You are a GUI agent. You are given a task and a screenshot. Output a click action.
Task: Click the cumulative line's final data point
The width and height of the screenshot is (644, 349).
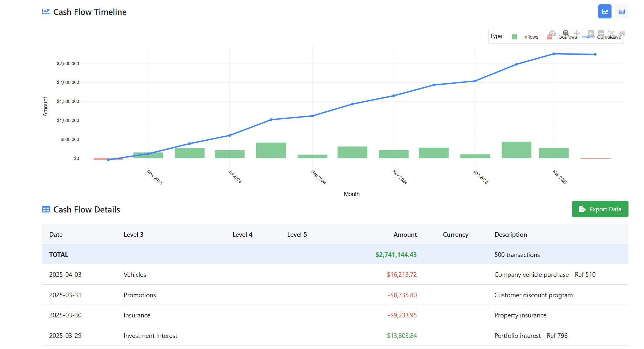coord(595,54)
